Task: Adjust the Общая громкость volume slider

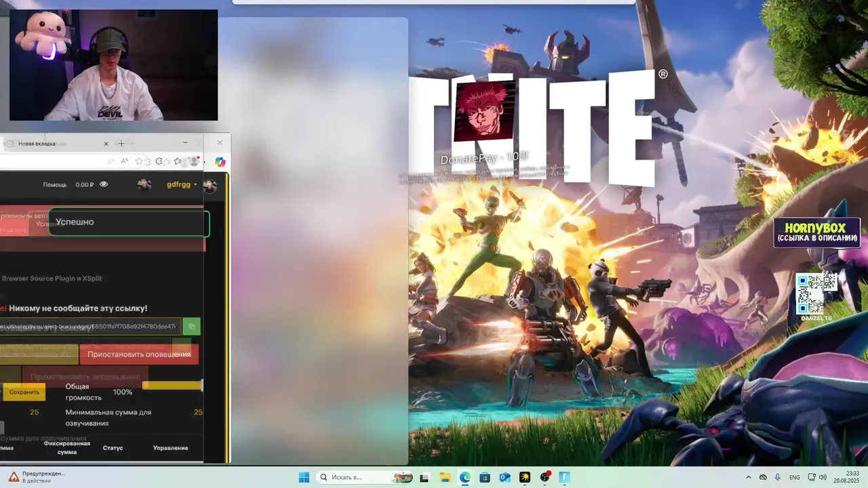Action: pyautogui.click(x=172, y=386)
